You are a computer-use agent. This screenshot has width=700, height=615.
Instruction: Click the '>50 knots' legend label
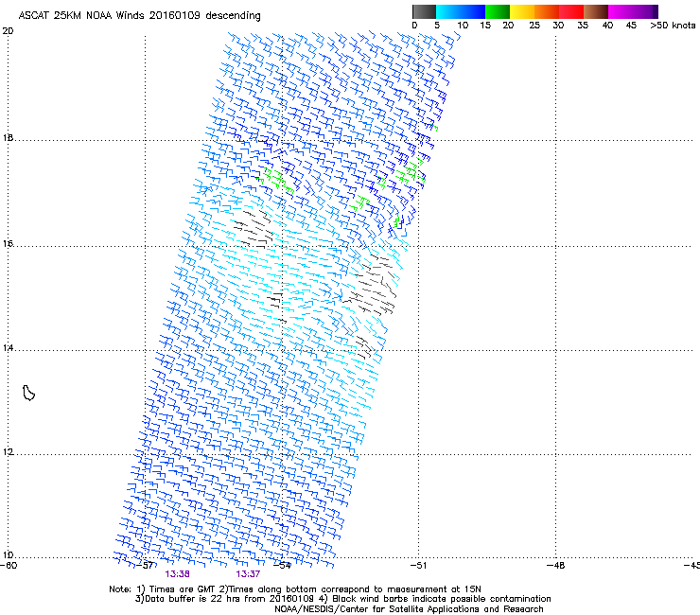point(673,26)
